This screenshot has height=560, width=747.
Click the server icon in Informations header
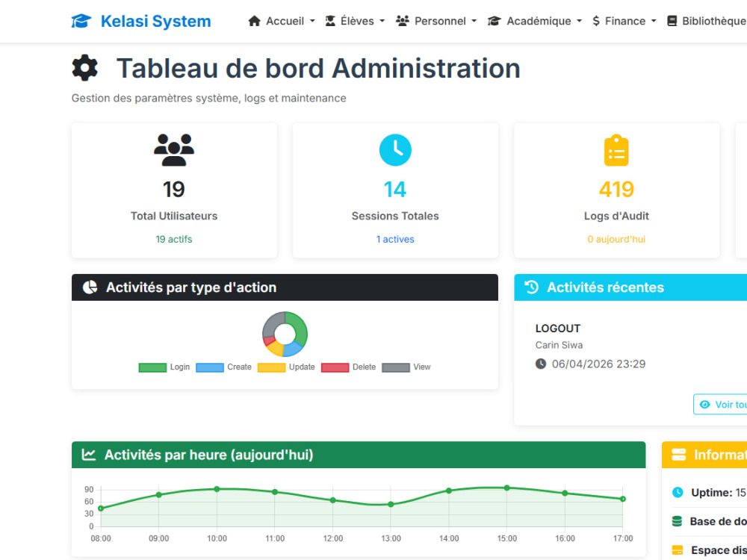pyautogui.click(x=678, y=454)
